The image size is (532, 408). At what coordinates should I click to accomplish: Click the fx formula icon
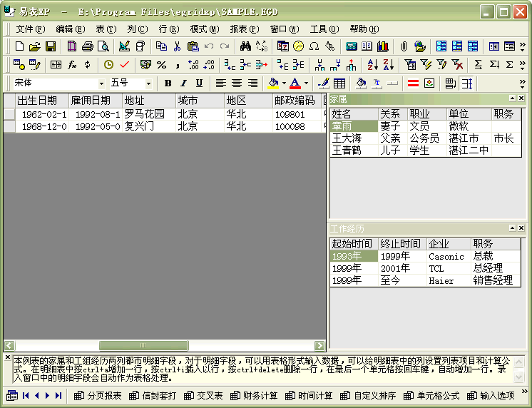pos(71,64)
